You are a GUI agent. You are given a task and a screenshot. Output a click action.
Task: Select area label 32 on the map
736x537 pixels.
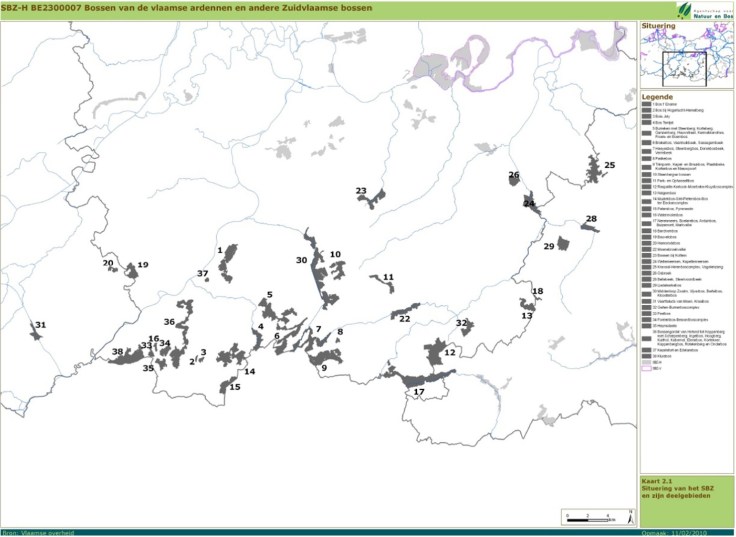click(461, 323)
